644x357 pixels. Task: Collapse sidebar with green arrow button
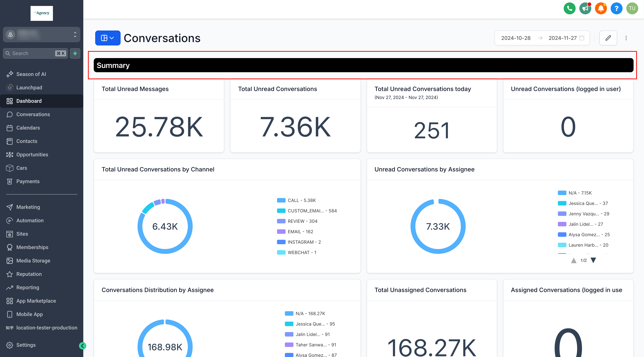click(83, 346)
